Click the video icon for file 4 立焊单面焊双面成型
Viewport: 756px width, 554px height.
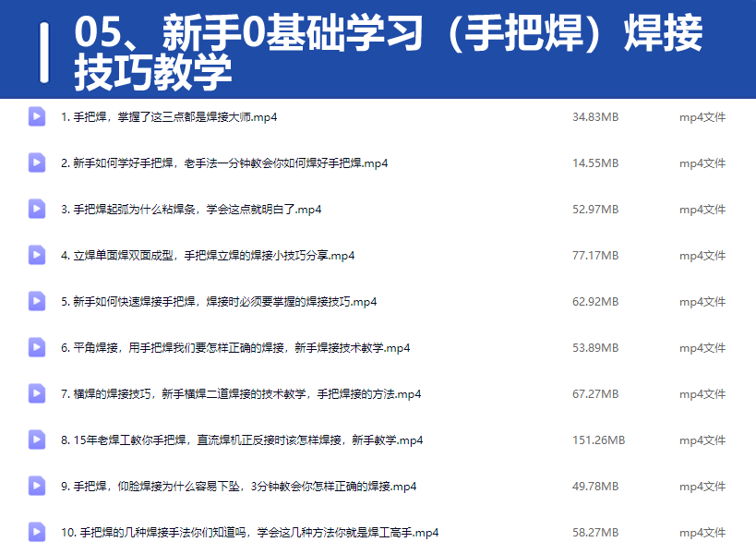tap(37, 255)
